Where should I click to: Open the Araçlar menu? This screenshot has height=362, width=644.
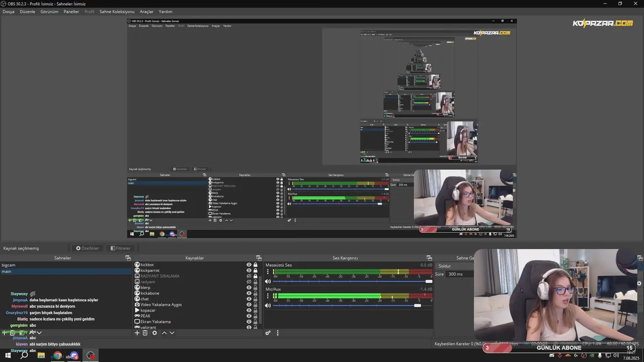point(146,12)
